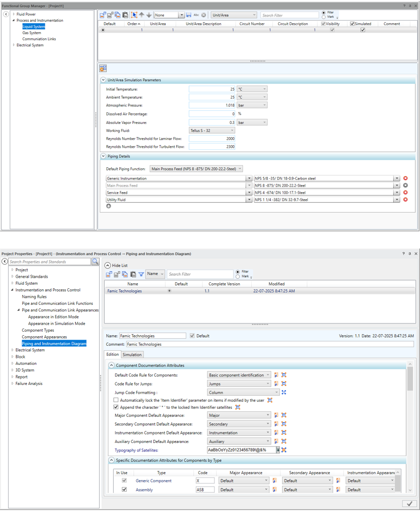Image resolution: width=420 pixels, height=511 pixels.
Task: Collapse the Unit/Area Simulation Parameters section
Action: (104, 80)
